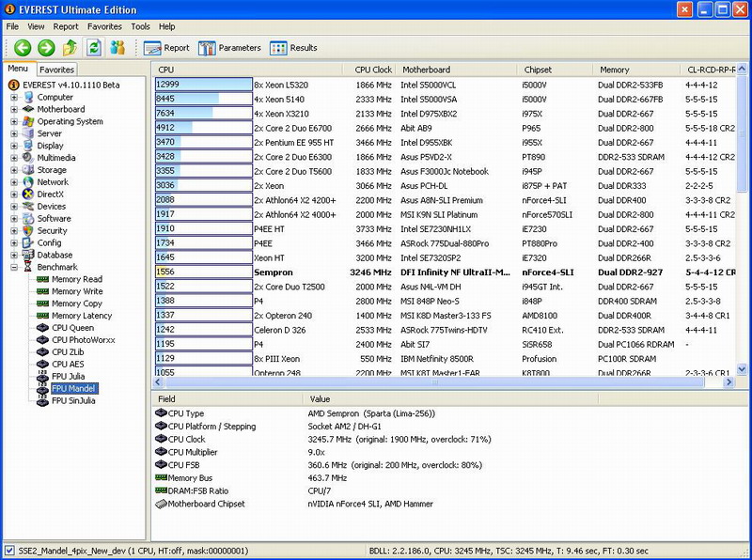
Task: Open the Report menu
Action: coord(66,27)
